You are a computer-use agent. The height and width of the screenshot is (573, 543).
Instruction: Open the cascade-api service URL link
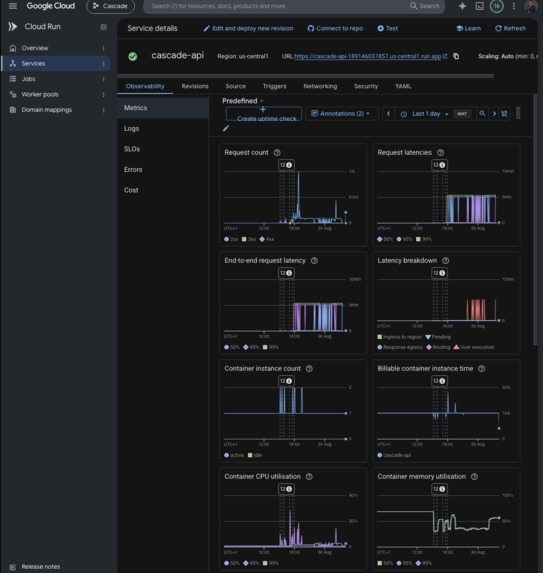click(x=368, y=56)
